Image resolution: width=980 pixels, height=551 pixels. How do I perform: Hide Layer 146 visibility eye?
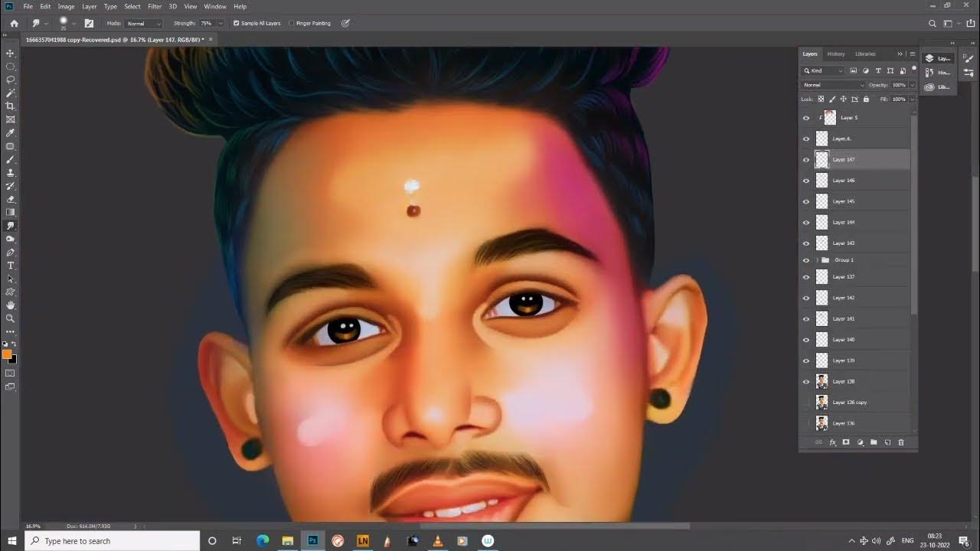pos(806,181)
